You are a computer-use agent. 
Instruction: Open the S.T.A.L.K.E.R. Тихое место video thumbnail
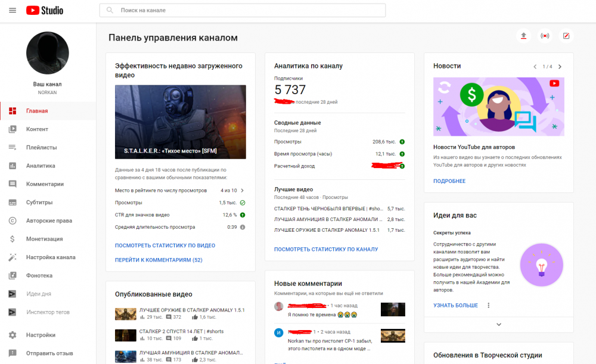click(180, 122)
